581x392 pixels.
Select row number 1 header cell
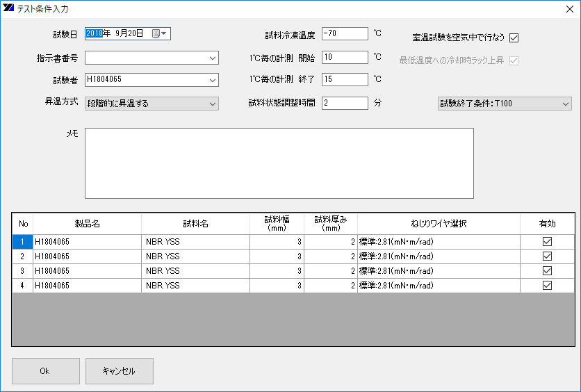pyautogui.click(x=22, y=242)
